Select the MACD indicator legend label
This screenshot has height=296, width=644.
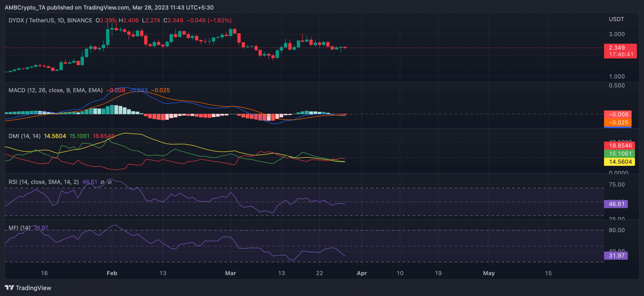(55, 90)
